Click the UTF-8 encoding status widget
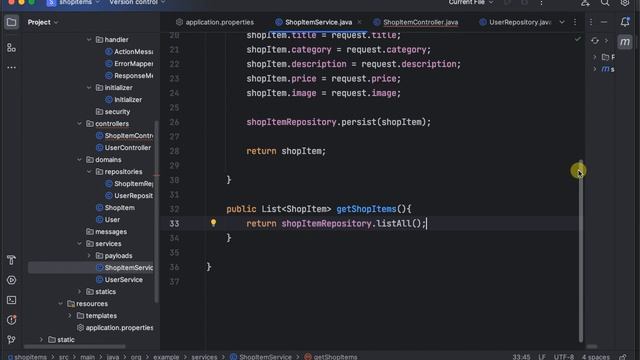The image size is (640, 360). pos(564,357)
